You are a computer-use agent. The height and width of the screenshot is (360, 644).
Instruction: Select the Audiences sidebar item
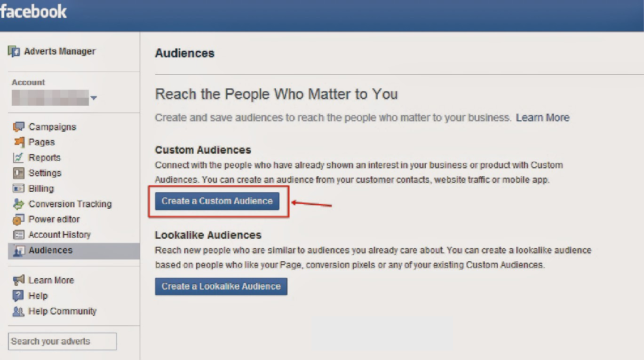coord(74,250)
